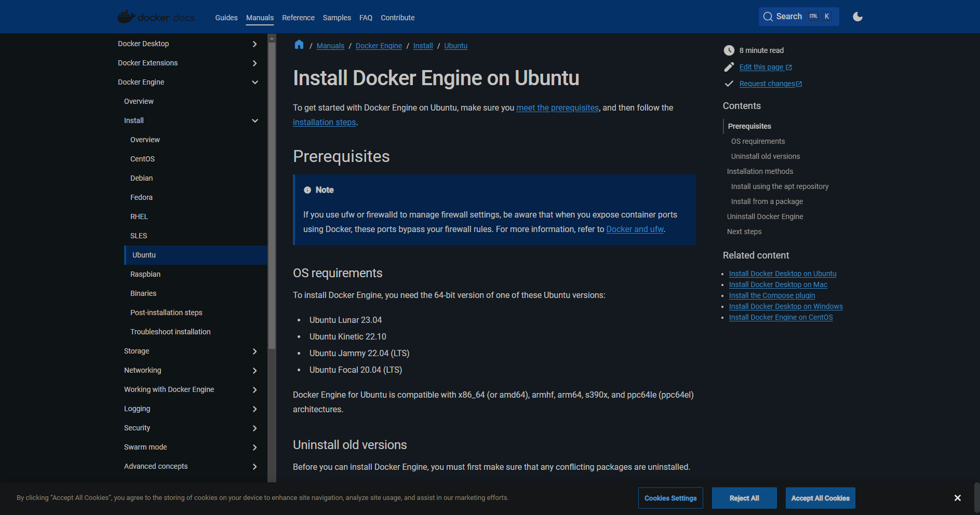
Task: Open the Samples top menu
Action: (x=337, y=18)
